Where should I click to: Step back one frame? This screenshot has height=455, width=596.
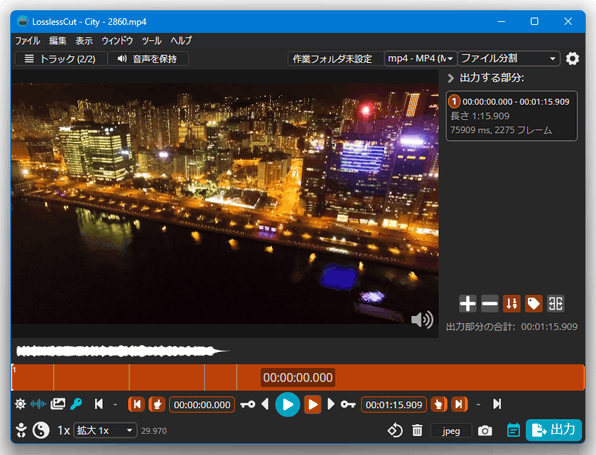[265, 404]
